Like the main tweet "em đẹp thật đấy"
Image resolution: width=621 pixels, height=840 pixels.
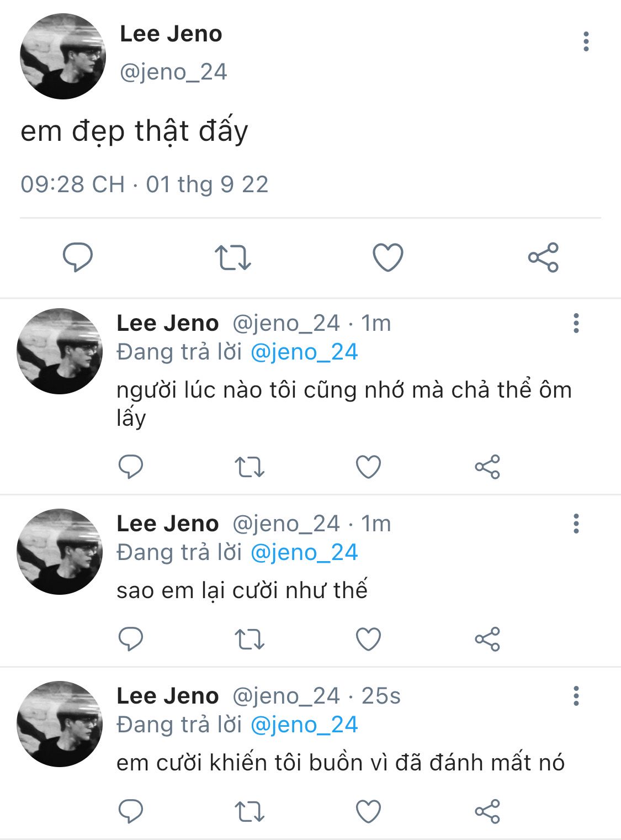[388, 257]
